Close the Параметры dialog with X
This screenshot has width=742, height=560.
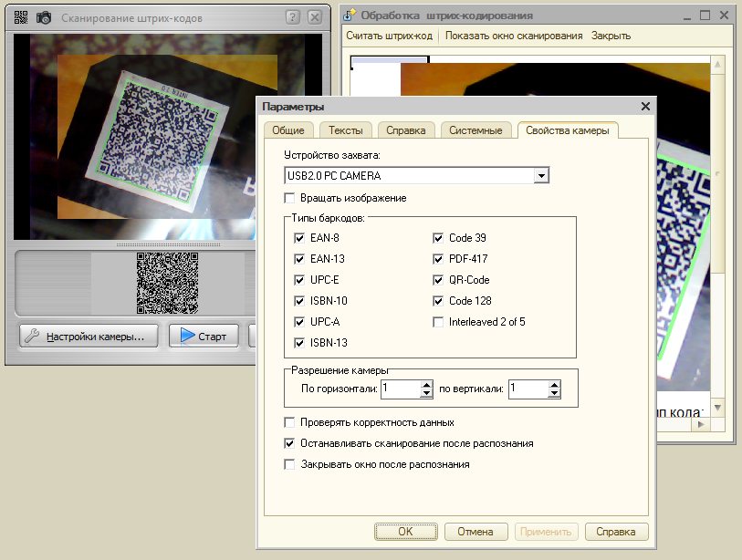tap(645, 107)
